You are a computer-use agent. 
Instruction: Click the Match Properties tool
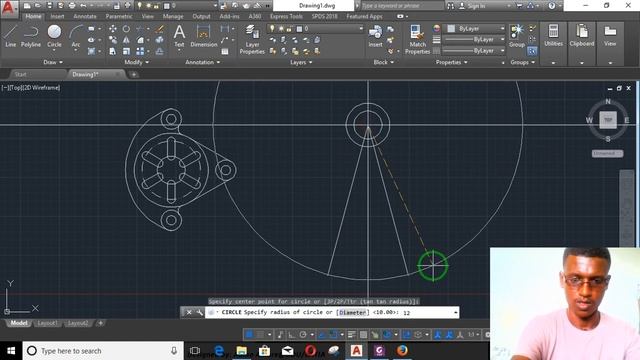coord(417,40)
